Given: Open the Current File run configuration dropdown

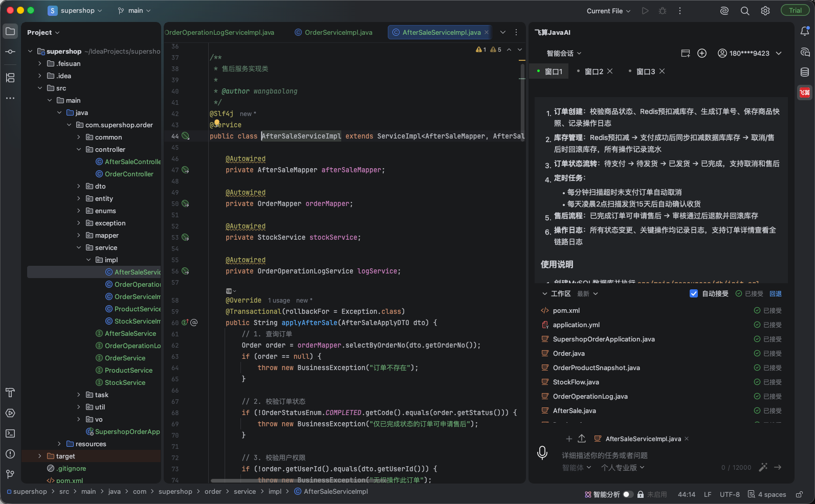Looking at the screenshot, I should pos(609,11).
